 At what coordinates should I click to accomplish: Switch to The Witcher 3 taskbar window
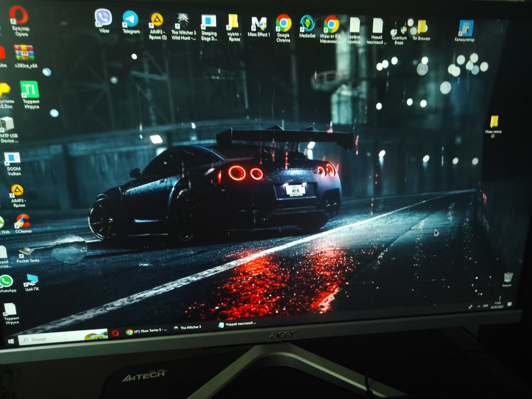[188, 328]
